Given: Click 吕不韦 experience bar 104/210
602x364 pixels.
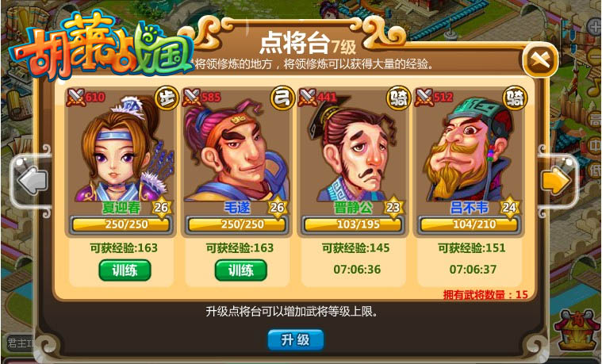Looking at the screenshot, I should [470, 224].
